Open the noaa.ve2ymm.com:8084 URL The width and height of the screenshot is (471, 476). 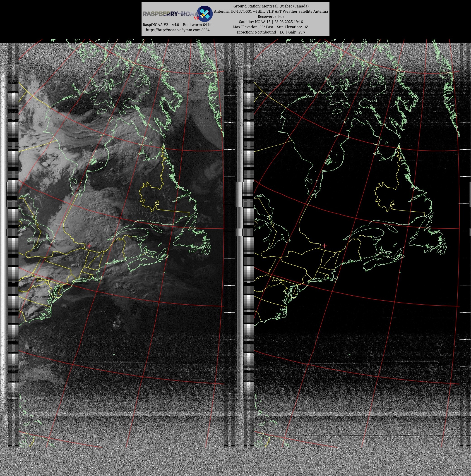[x=178, y=30]
